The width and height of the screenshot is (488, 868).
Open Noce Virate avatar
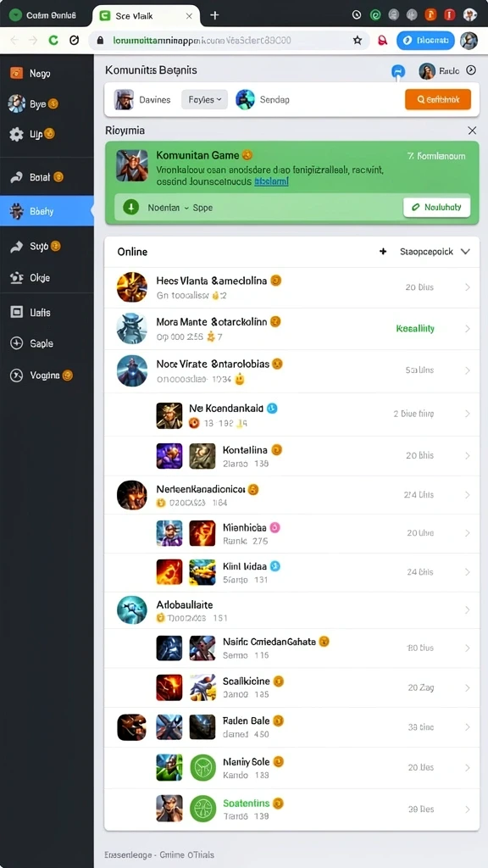tap(132, 370)
